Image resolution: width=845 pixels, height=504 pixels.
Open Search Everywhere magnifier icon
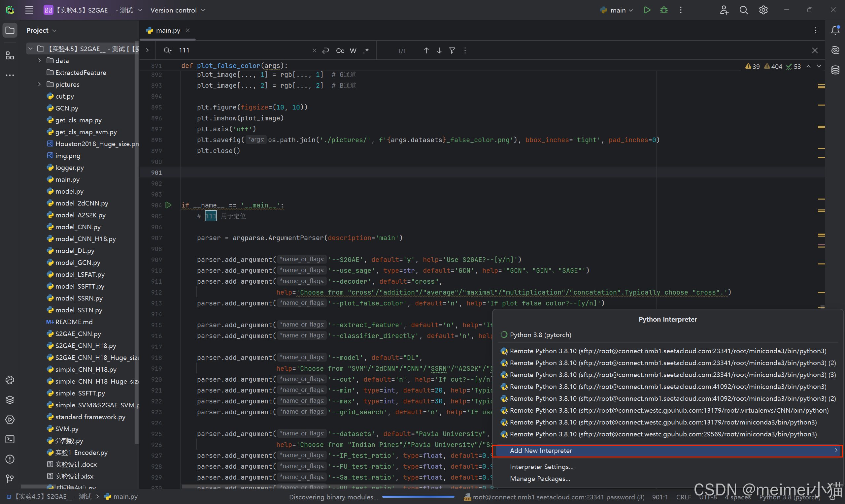743,10
